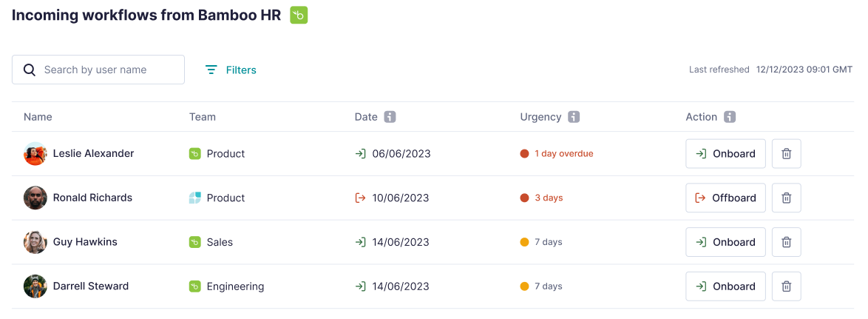Viewport: 868px width, 319px height.
Task: Delete Ronald Richards' workflow via trash icon
Action: pyautogui.click(x=786, y=198)
